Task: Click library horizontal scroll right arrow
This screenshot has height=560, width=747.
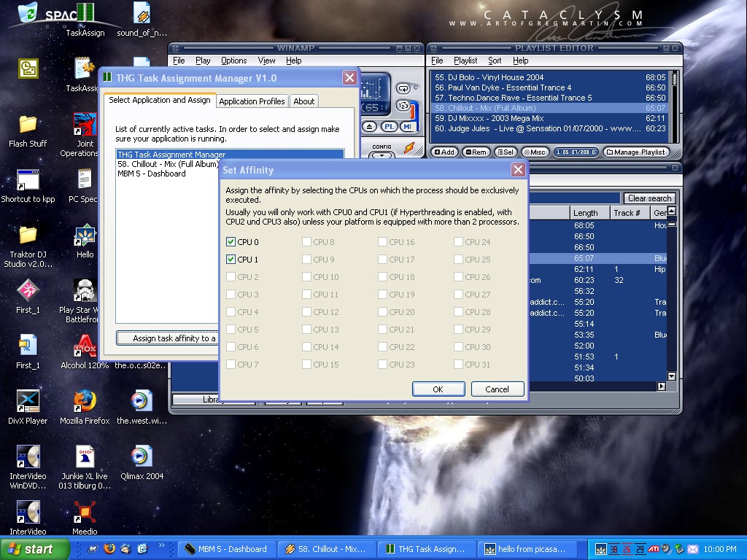Action: 662,386
